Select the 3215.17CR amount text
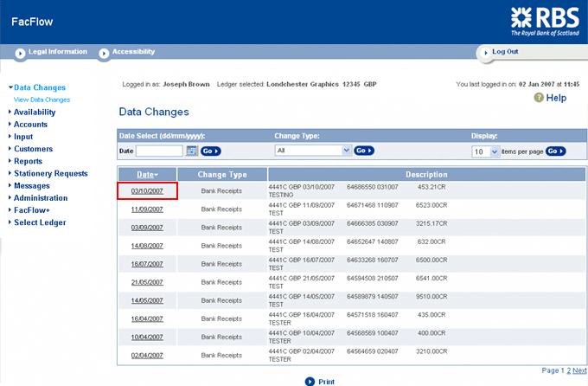The width and height of the screenshot is (588, 386). tap(431, 223)
